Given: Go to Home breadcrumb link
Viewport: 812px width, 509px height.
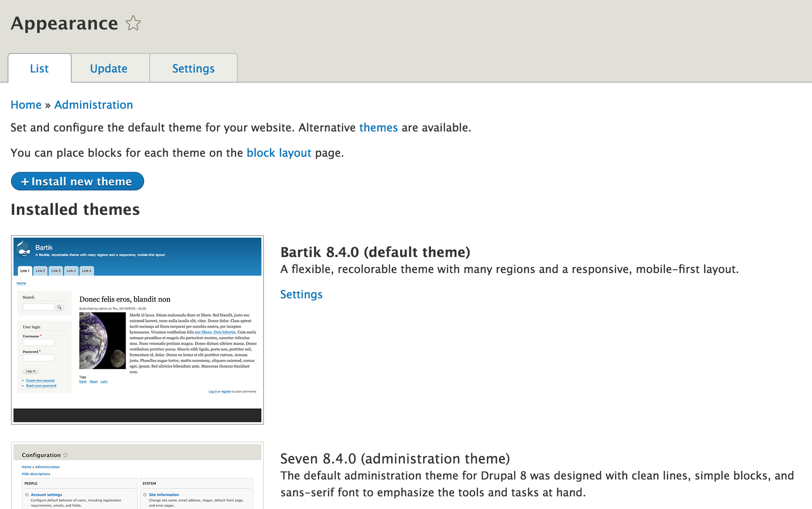Looking at the screenshot, I should coord(26,105).
